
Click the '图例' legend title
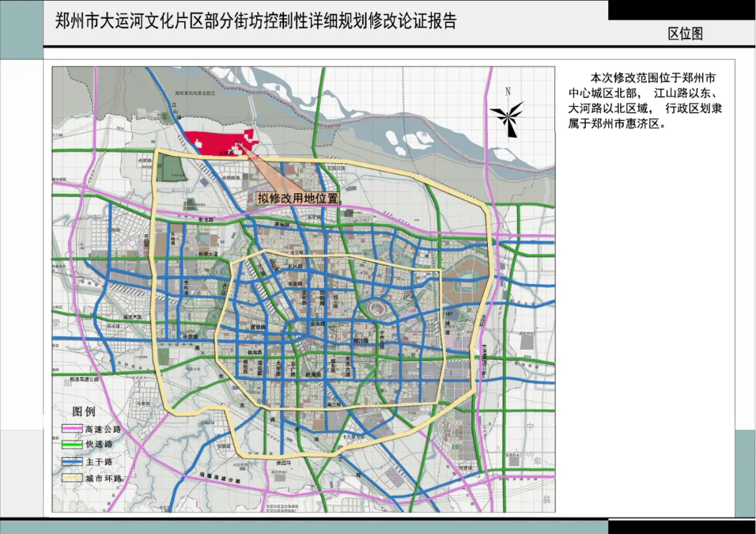pyautogui.click(x=84, y=412)
